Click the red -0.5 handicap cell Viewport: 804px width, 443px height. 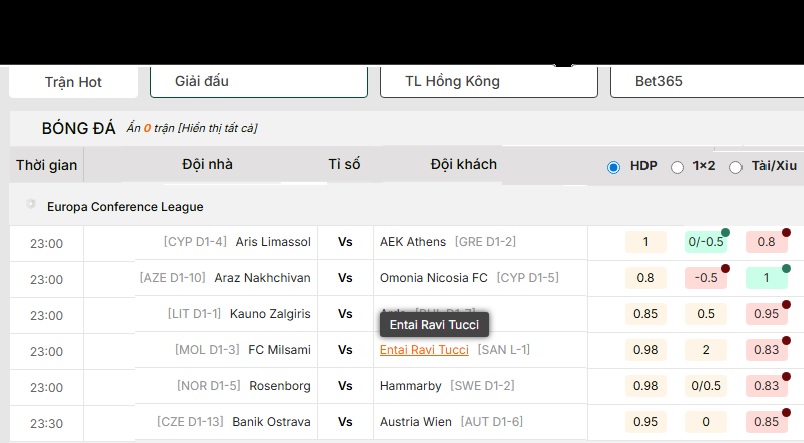705,278
